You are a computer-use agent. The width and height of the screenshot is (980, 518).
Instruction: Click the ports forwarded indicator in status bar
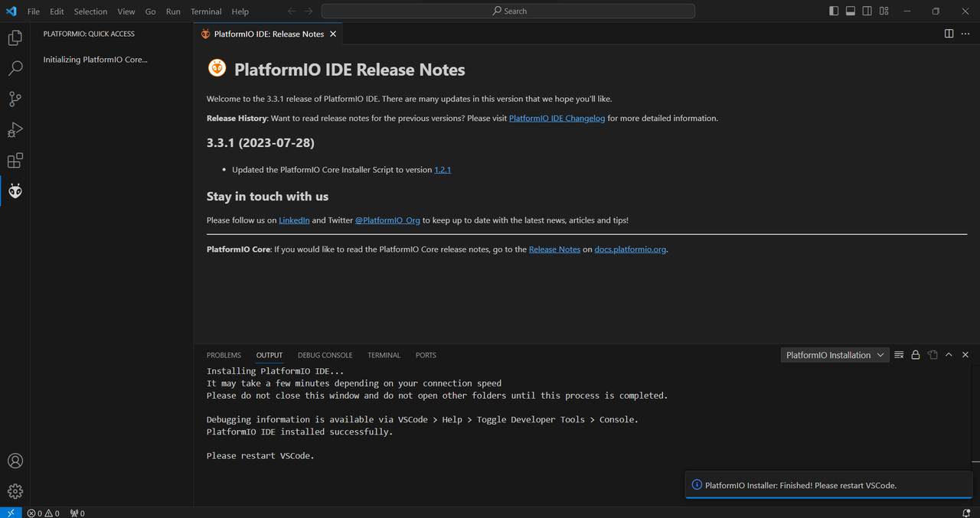77,513
